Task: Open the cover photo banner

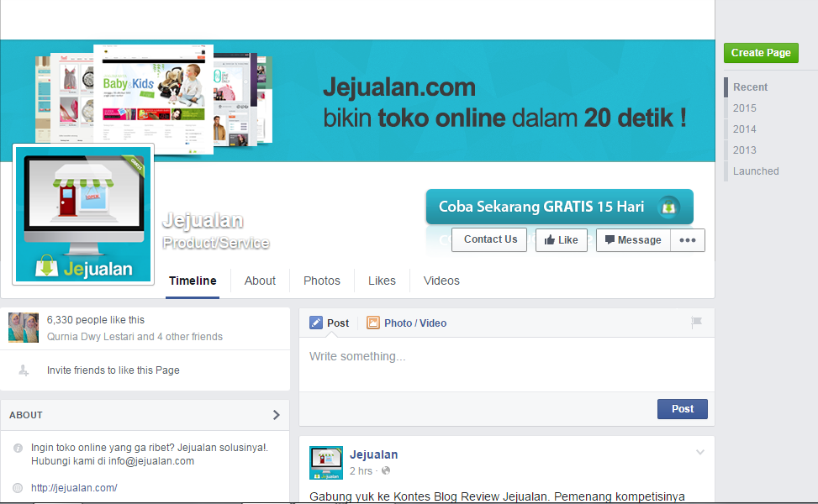Action: click(x=357, y=101)
